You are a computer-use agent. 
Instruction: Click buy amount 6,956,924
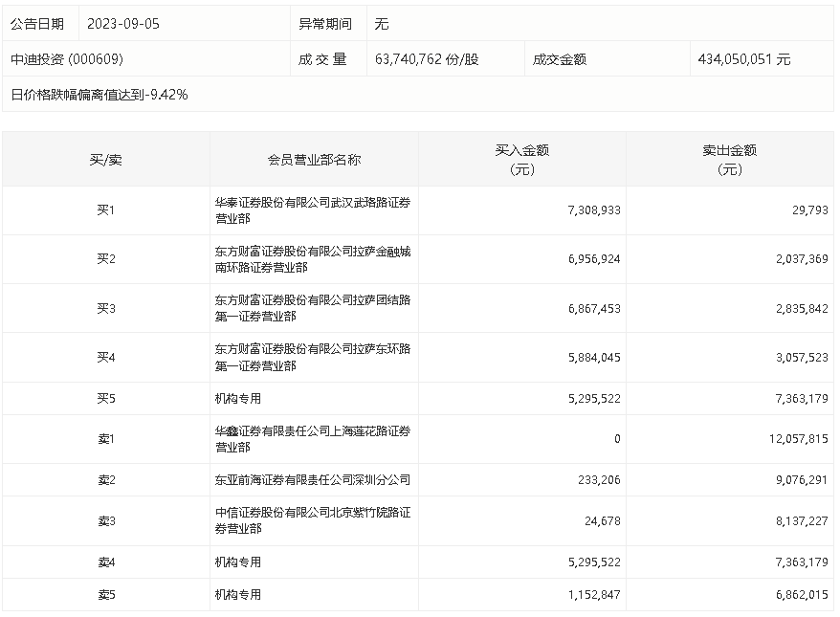point(594,258)
